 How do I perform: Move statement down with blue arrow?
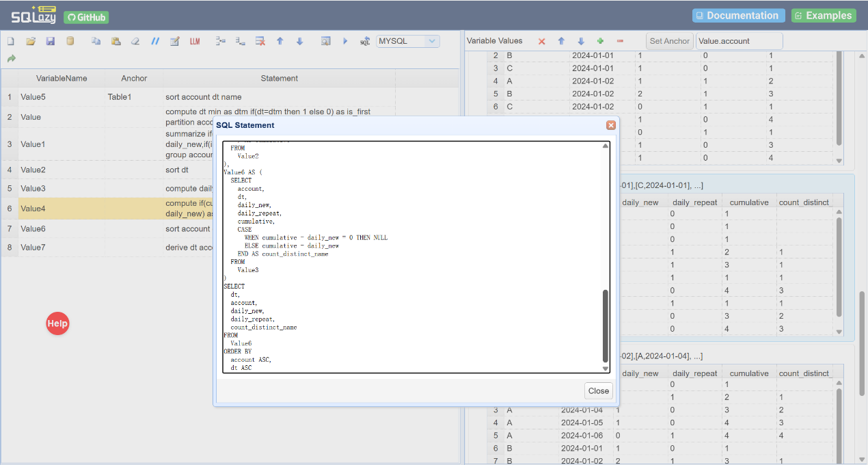[299, 41]
